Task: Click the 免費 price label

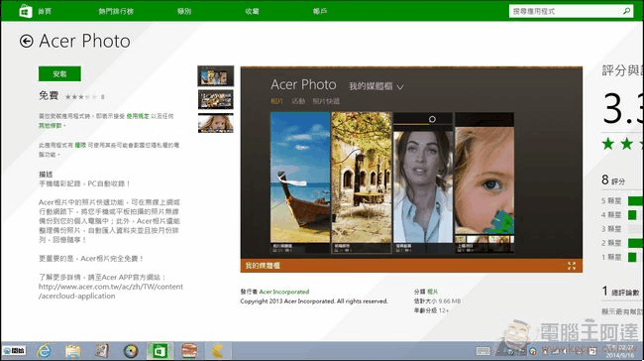Action: tap(49, 96)
